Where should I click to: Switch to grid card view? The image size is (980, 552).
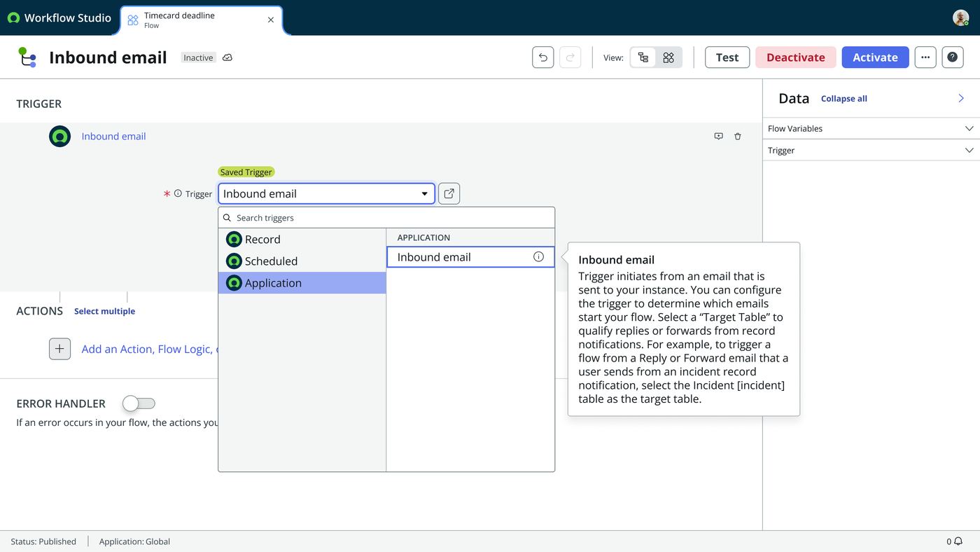[x=668, y=57]
